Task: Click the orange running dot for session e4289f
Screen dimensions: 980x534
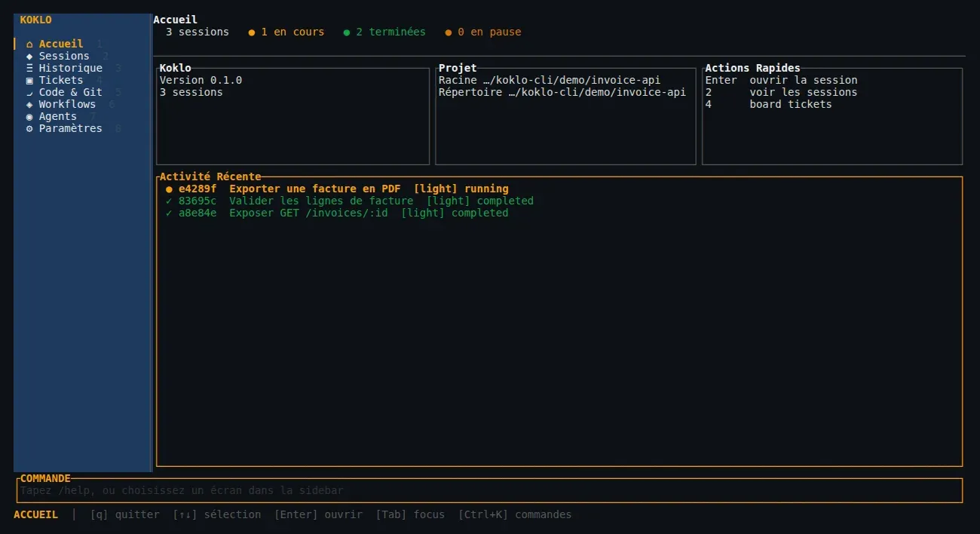Action: [169, 189]
